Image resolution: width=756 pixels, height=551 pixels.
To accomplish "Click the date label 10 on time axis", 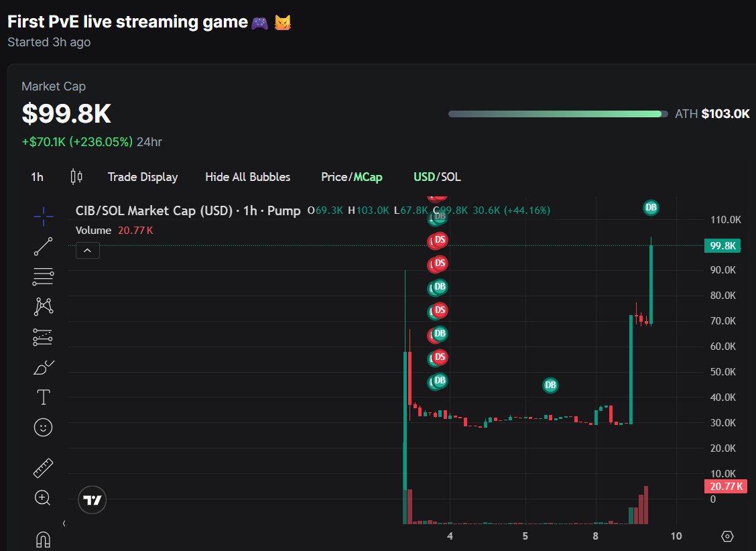I will tap(676, 536).
